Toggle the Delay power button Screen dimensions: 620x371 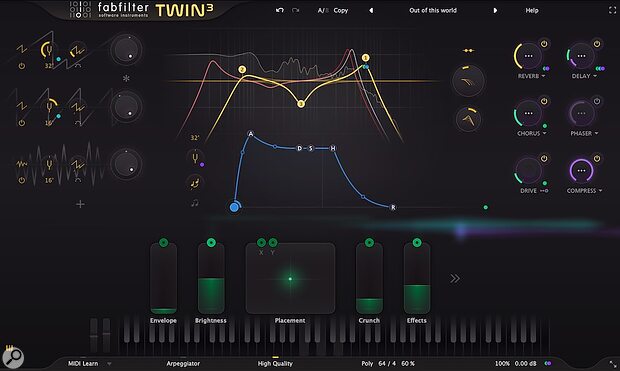(x=597, y=44)
